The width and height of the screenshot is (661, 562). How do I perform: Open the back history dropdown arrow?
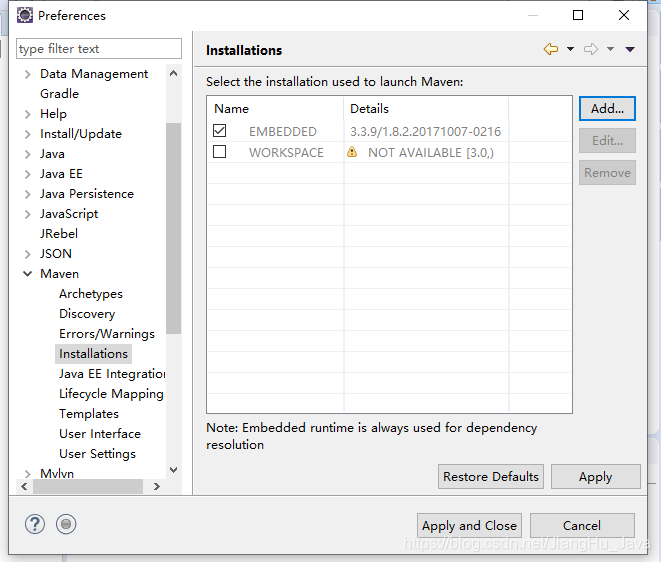pos(570,49)
